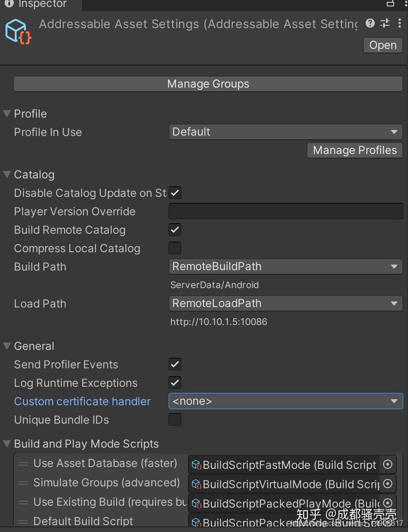Click the lock icon at top right
Screen dimensions: 408x532
390,3
